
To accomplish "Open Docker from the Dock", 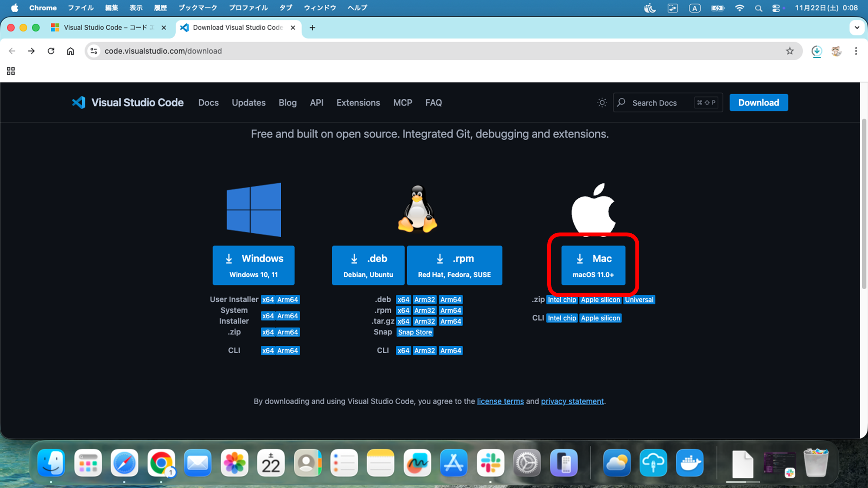I will pyautogui.click(x=690, y=463).
